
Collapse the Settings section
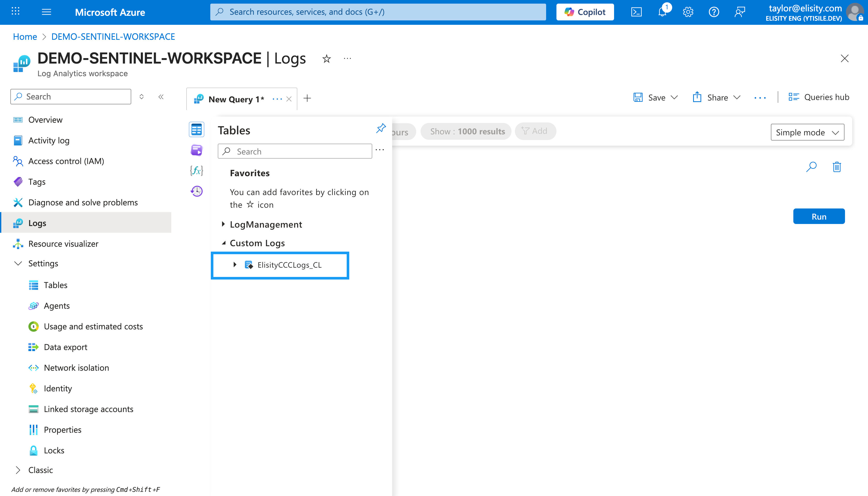click(x=18, y=263)
